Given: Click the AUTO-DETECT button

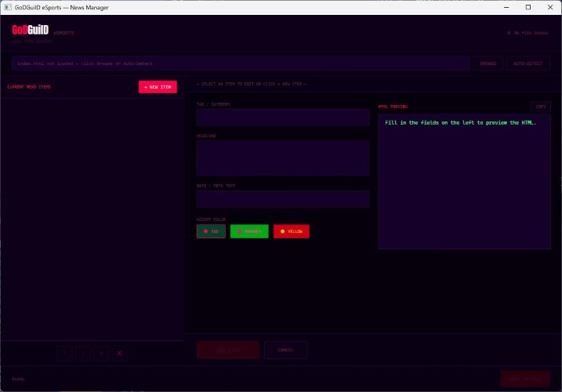Looking at the screenshot, I should (528, 64).
